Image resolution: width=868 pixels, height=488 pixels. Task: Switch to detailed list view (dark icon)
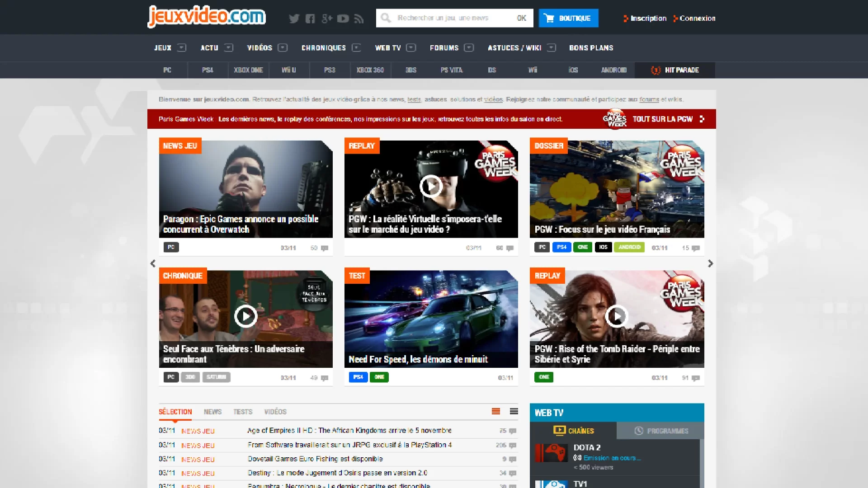click(514, 411)
